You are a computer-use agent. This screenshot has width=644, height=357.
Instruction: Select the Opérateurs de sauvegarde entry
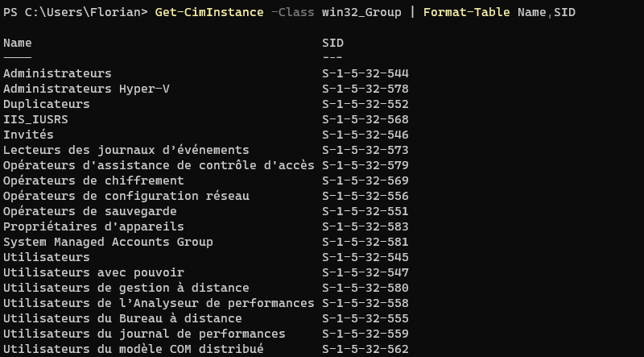tap(90, 211)
